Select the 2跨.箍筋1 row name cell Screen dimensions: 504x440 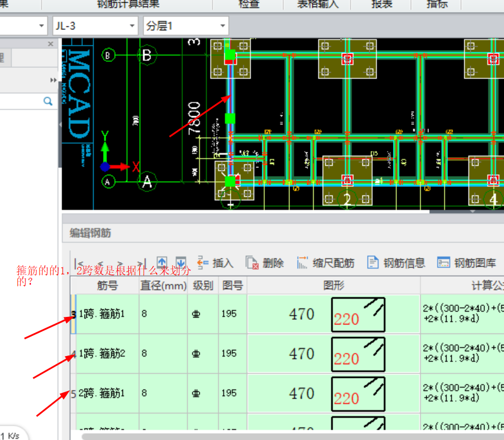(x=108, y=393)
